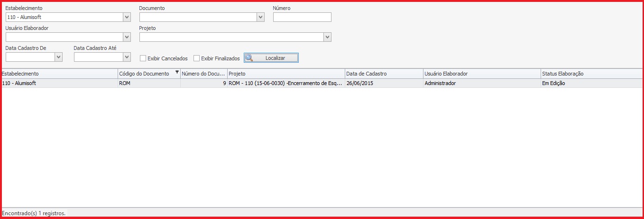Screen dimensions: 644x219
Task: Sort by Número do Documento column header
Action: pyautogui.click(x=204, y=74)
